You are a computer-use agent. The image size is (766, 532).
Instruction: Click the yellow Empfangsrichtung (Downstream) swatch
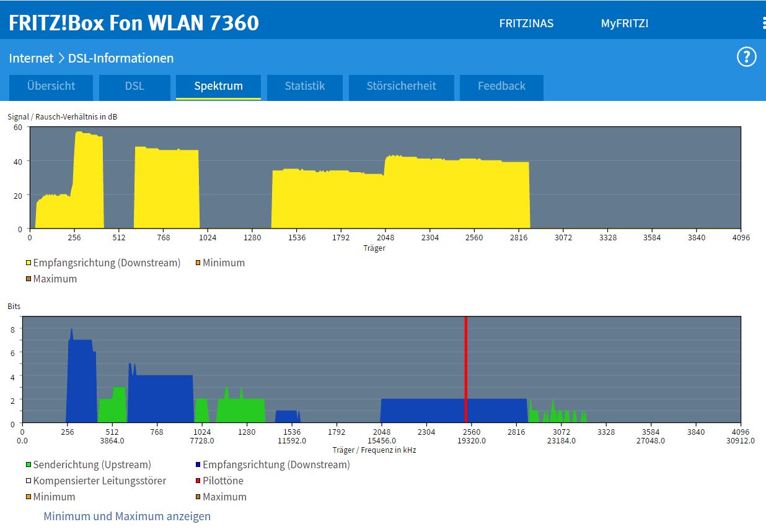(29, 263)
